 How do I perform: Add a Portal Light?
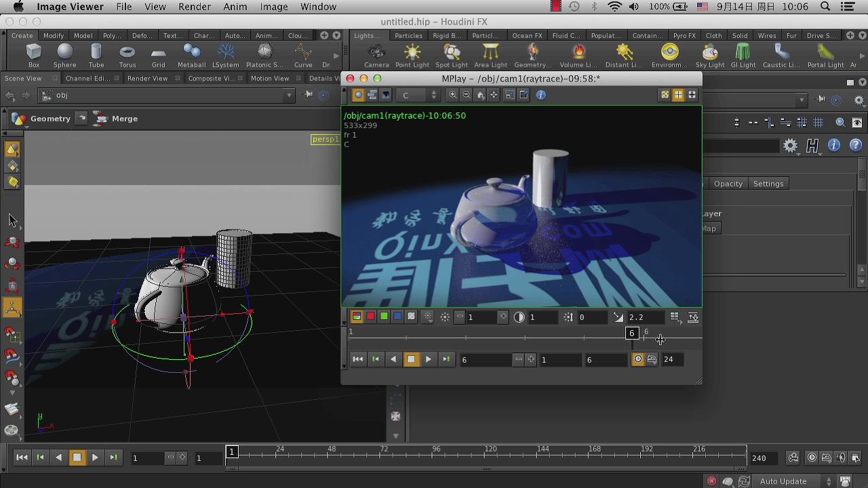[825, 55]
